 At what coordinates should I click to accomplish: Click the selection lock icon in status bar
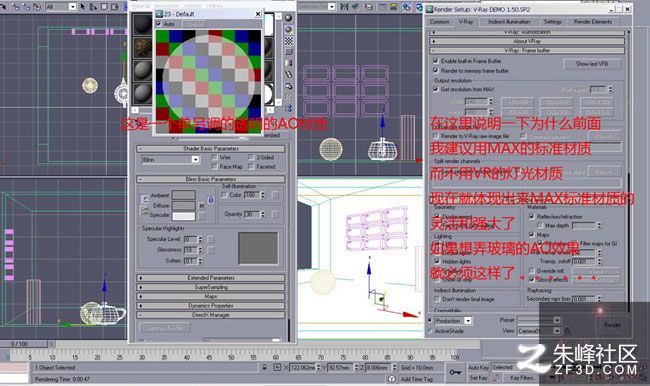pos(264,367)
